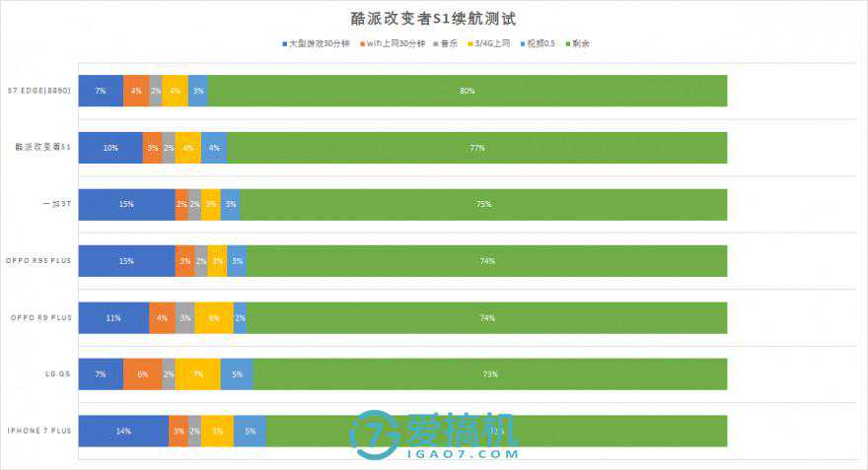
Task: Select the S7 EDGE(8890) axis label
Action: tap(38, 91)
